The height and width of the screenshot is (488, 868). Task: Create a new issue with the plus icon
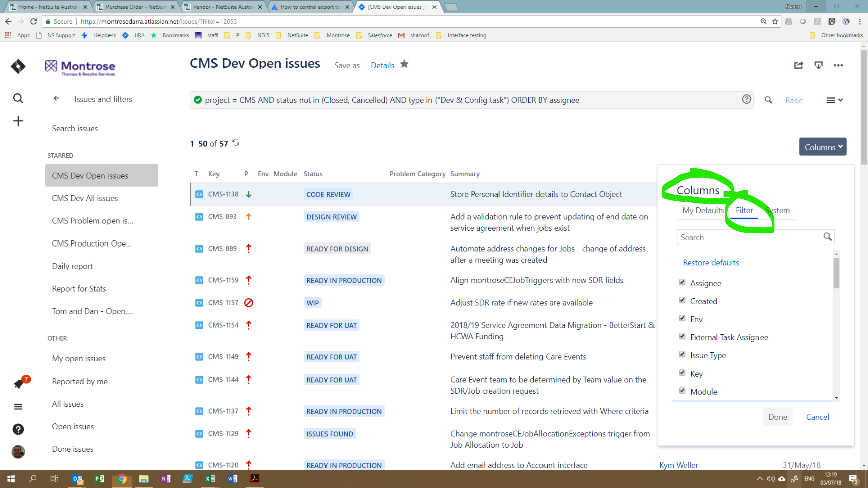click(18, 121)
